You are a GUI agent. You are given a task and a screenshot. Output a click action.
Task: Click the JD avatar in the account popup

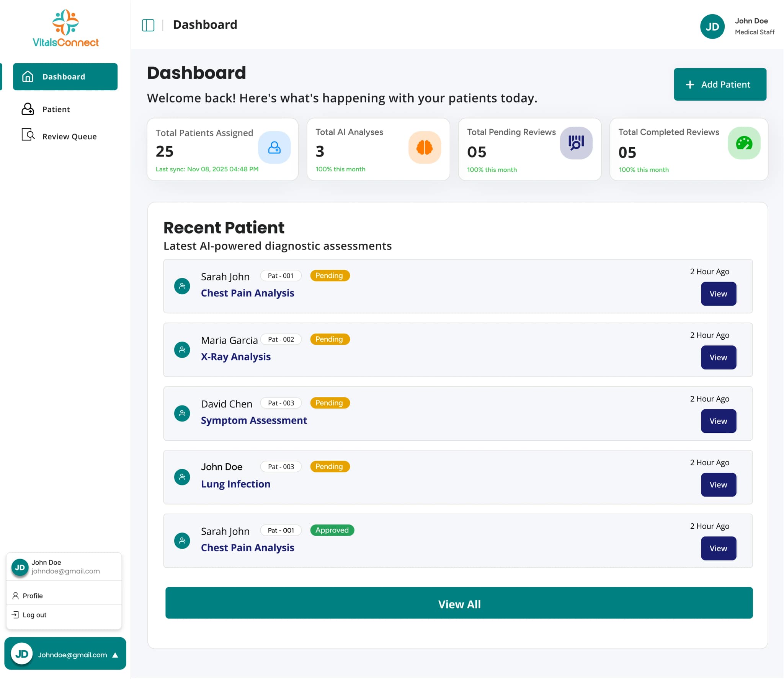pos(20,567)
